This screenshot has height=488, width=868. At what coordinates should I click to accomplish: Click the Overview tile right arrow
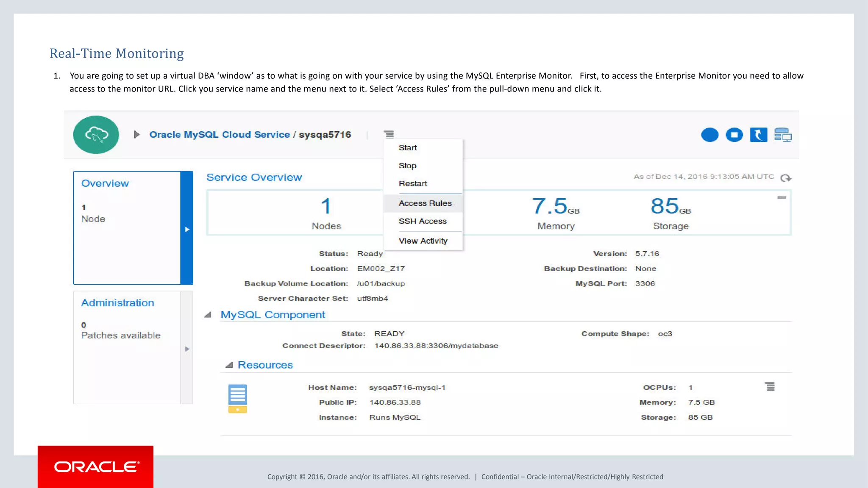(187, 229)
